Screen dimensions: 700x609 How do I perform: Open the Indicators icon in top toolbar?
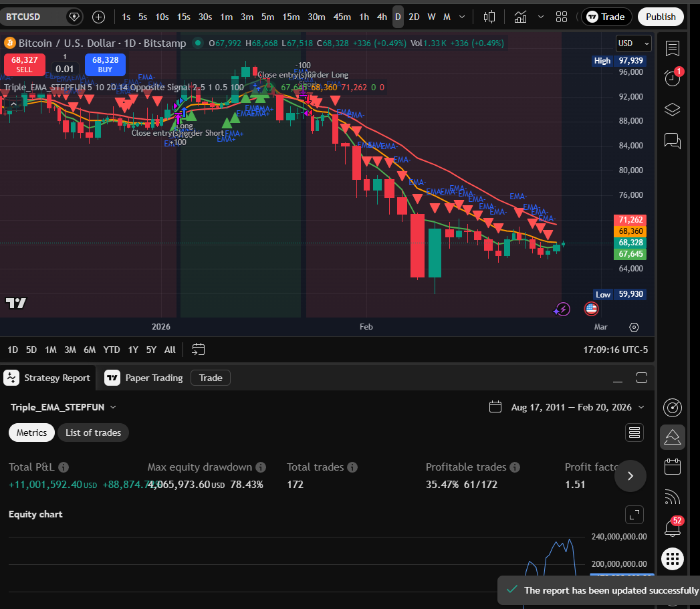pyautogui.click(x=520, y=17)
